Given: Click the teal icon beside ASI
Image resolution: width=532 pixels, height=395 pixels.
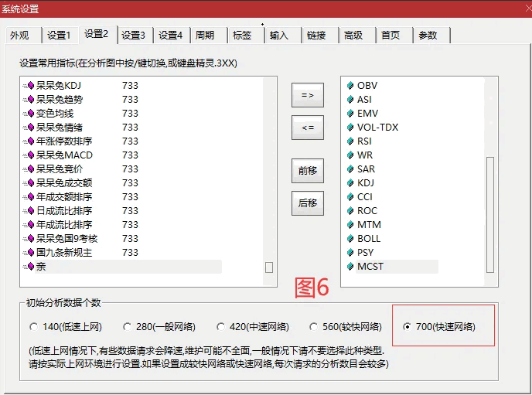Looking at the screenshot, I should click(350, 100).
